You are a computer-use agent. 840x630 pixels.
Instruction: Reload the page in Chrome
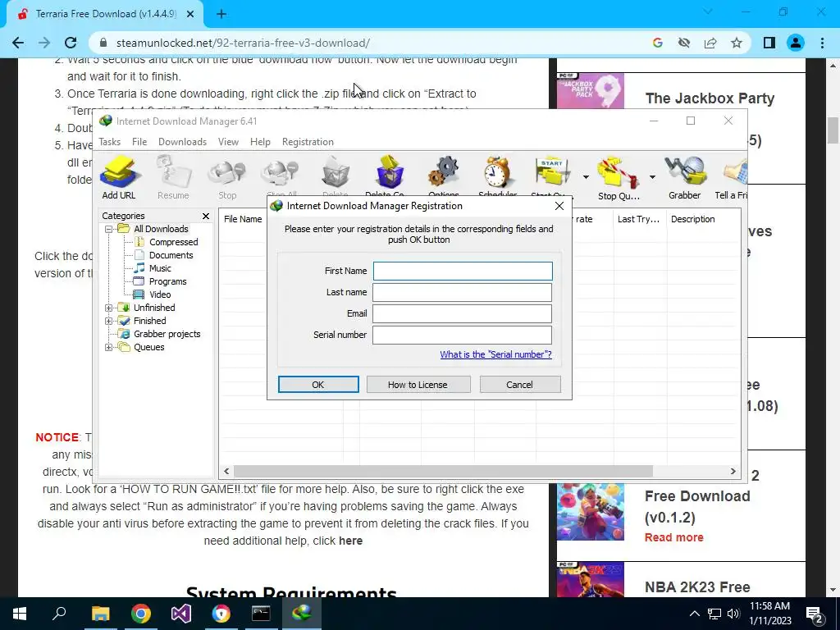pos(71,43)
